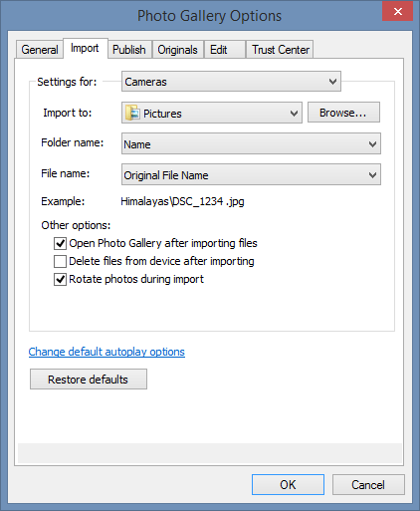This screenshot has height=511, width=420.
Task: Open the Import to Pictures dropdown
Action: 212,113
